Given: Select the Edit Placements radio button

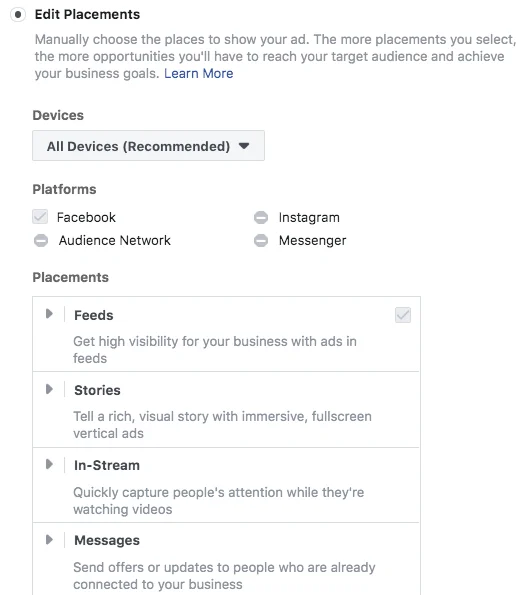Looking at the screenshot, I should click(18, 15).
